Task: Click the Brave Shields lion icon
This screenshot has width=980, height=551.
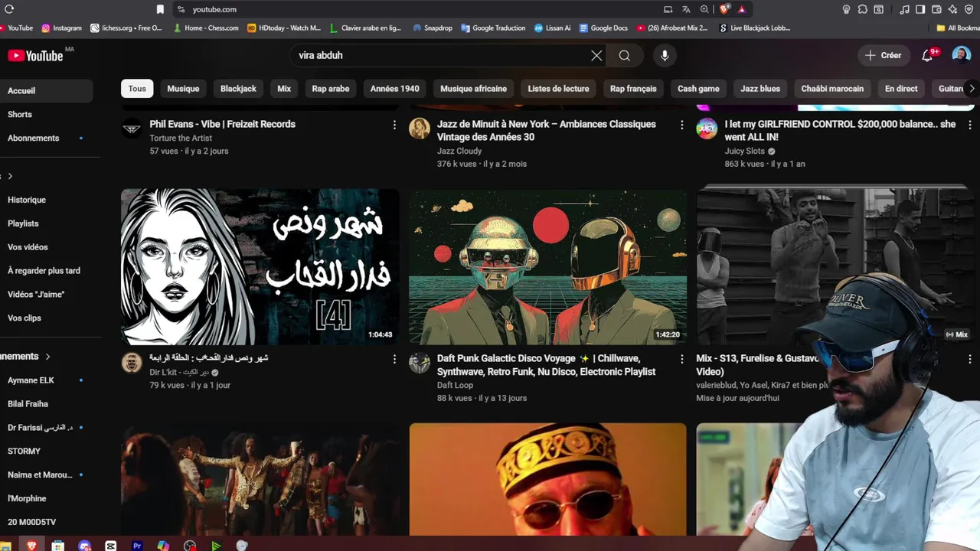Action: coord(724,9)
